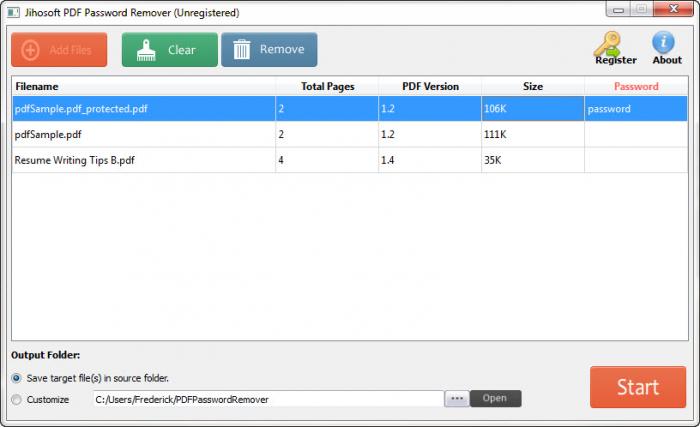Click password cell of pdfSample.pdf_protected.pdf
700x427 pixels.
[x=636, y=109]
